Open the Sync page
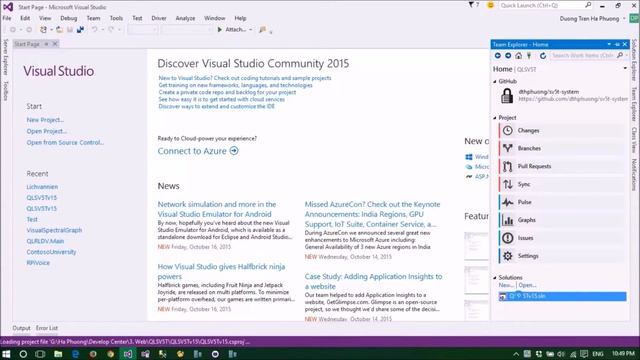This screenshot has width=640, height=360. click(562, 184)
